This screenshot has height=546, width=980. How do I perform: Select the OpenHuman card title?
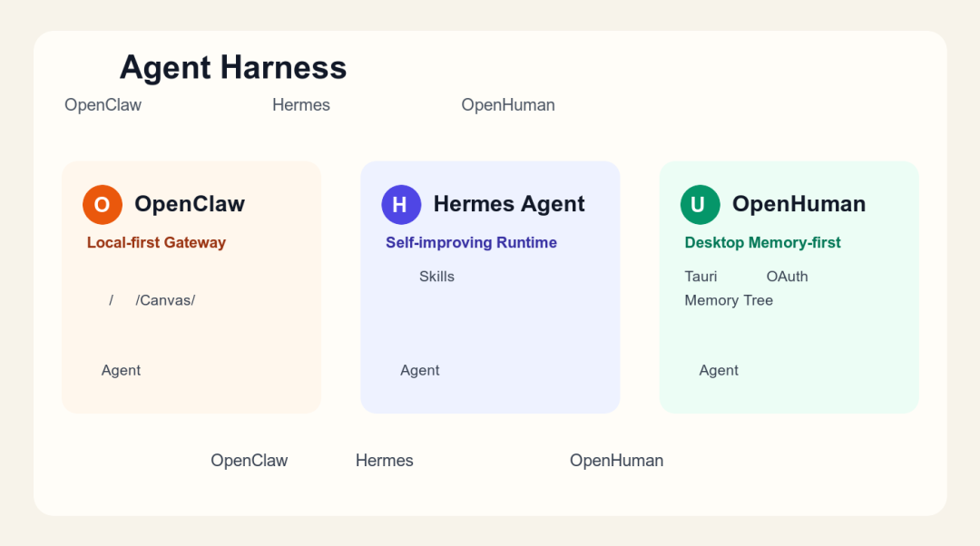[799, 204]
